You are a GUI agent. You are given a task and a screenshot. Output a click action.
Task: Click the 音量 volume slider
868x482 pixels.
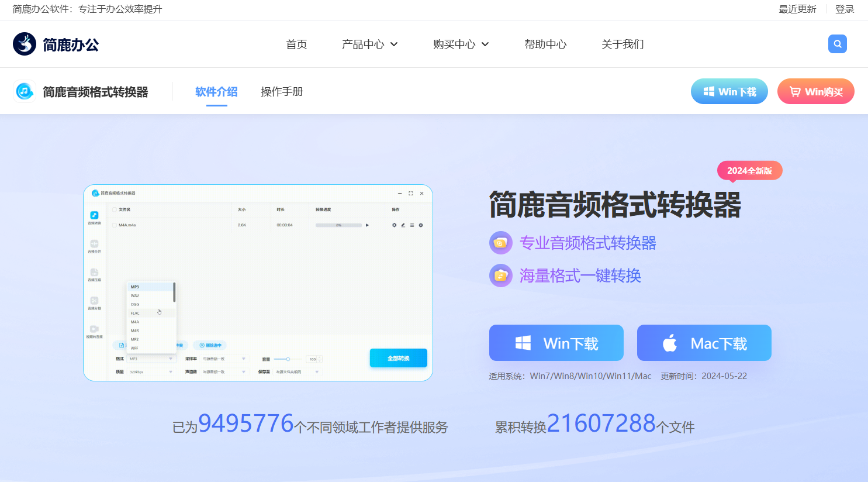(288, 359)
